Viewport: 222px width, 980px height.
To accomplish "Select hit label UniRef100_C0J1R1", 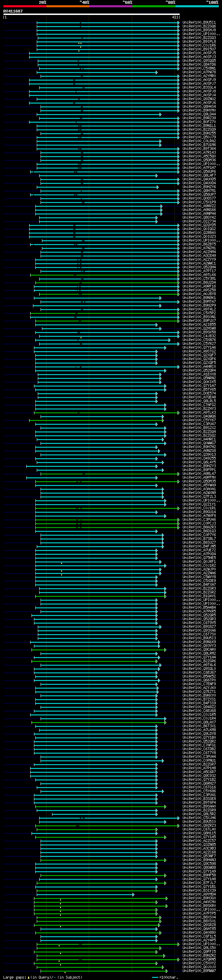I will click(199, 508).
